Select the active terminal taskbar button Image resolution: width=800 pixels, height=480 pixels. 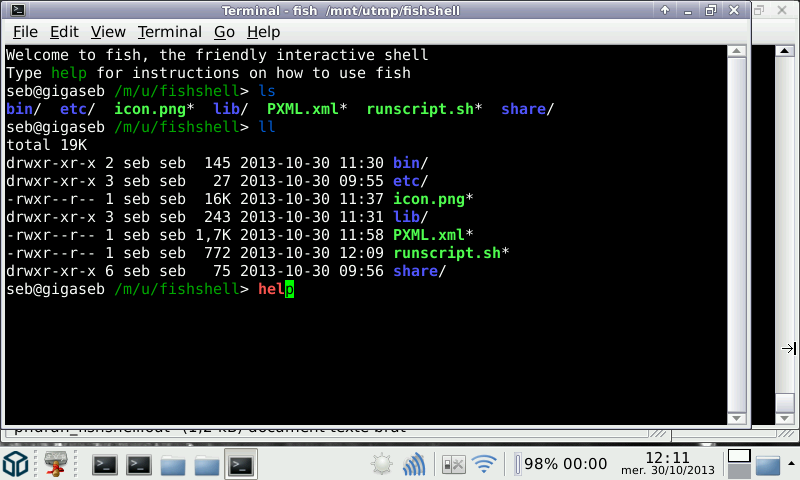tap(240, 464)
